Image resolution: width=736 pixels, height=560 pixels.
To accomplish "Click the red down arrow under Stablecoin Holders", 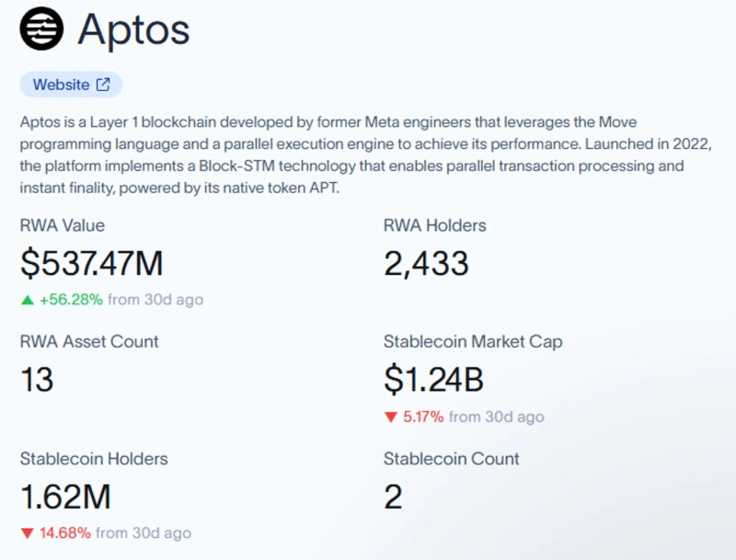I will (x=28, y=533).
